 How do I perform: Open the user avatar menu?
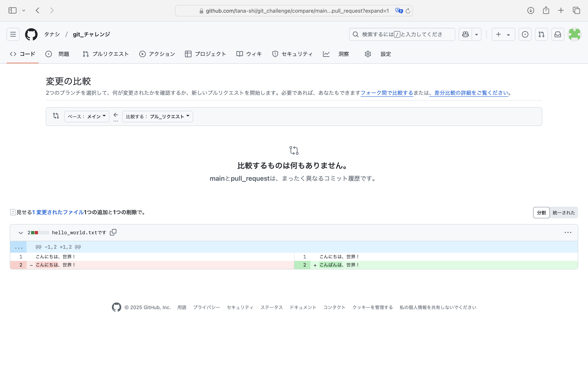(574, 34)
